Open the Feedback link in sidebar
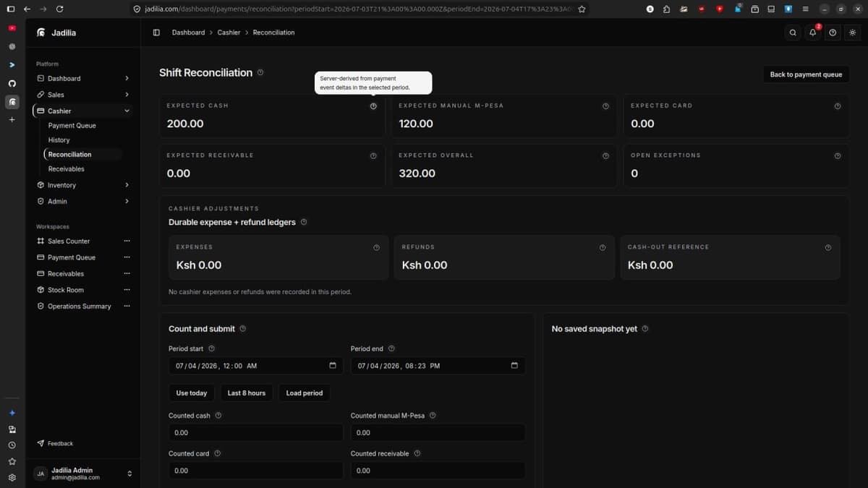Image resolution: width=868 pixels, height=488 pixels. 55,443
